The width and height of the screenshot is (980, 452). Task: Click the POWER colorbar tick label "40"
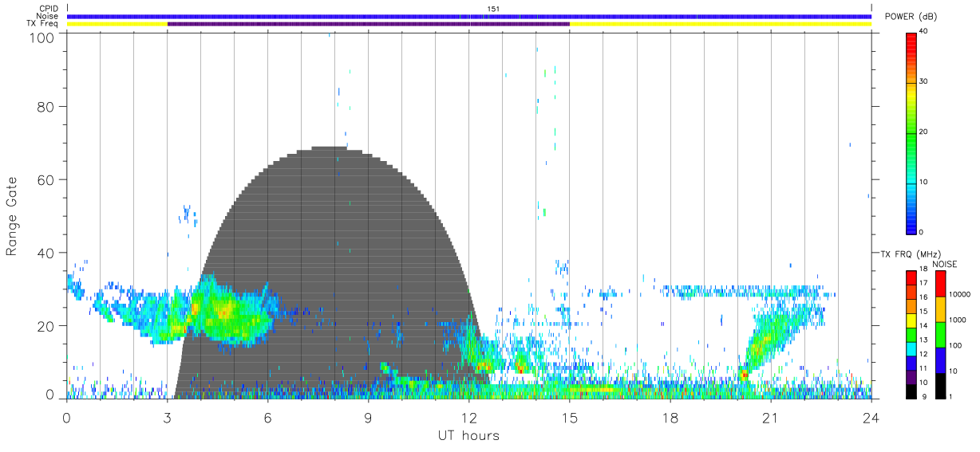[x=923, y=32]
